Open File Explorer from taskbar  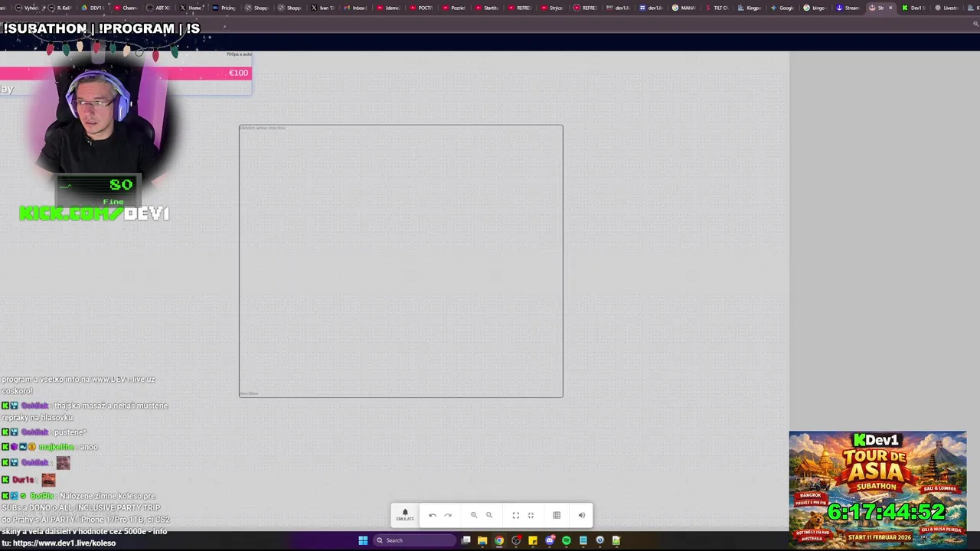482,540
